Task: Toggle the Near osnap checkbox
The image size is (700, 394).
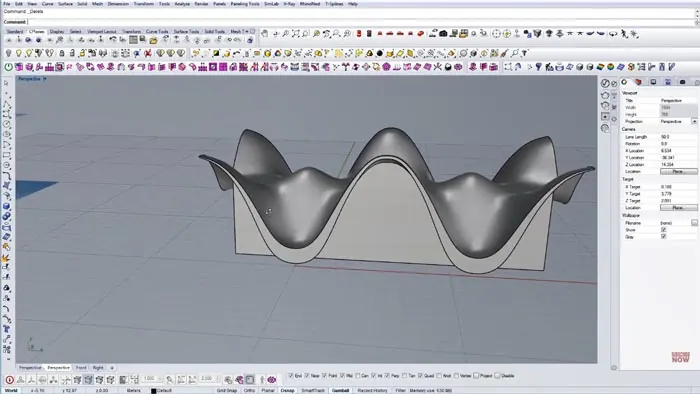Action: pos(307,376)
